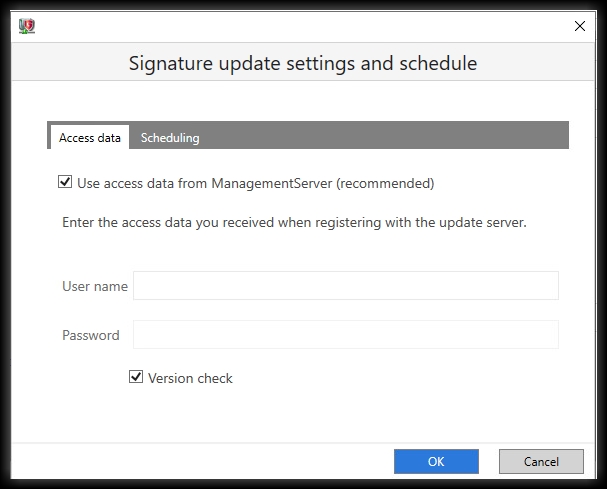The height and width of the screenshot is (489, 607).
Task: Switch to the Scheduling tab
Action: click(x=170, y=137)
